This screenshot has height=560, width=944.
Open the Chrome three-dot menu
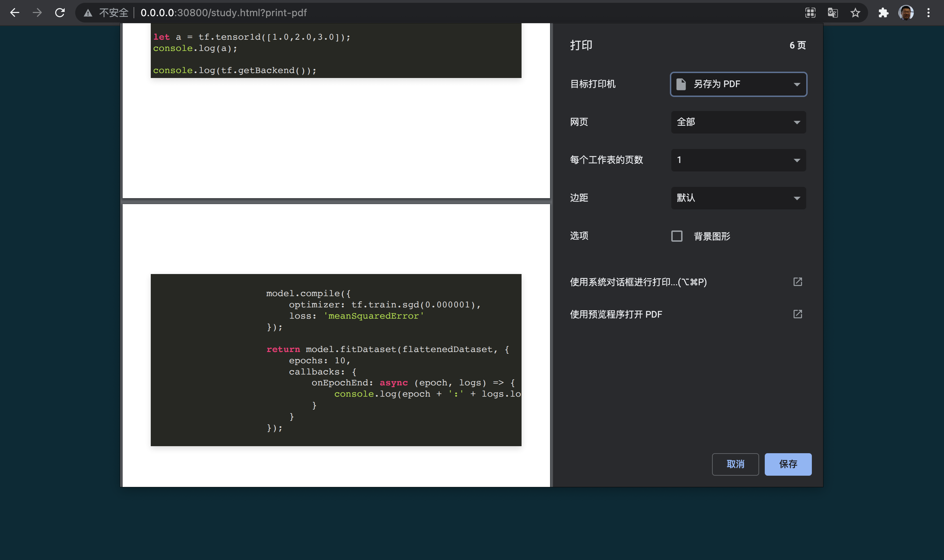click(x=929, y=13)
